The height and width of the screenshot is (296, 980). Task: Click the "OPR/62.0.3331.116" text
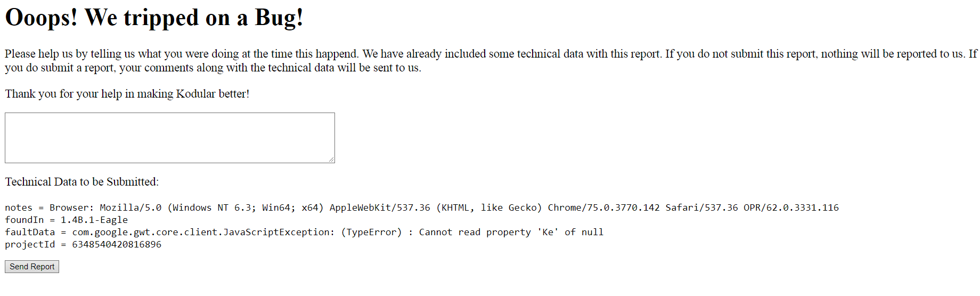[x=791, y=207]
